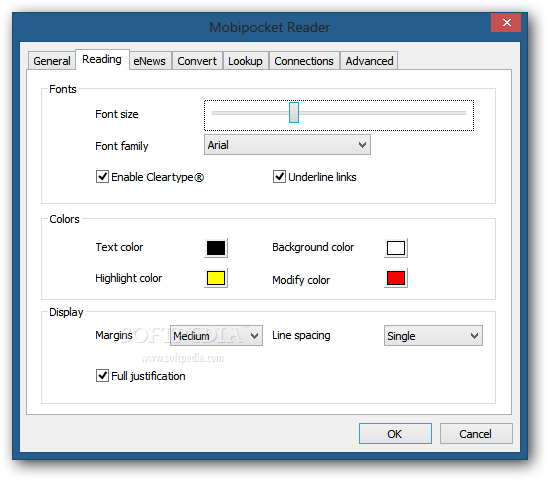Click the Font size slider thumb
This screenshot has width=548, height=480.
tap(294, 113)
